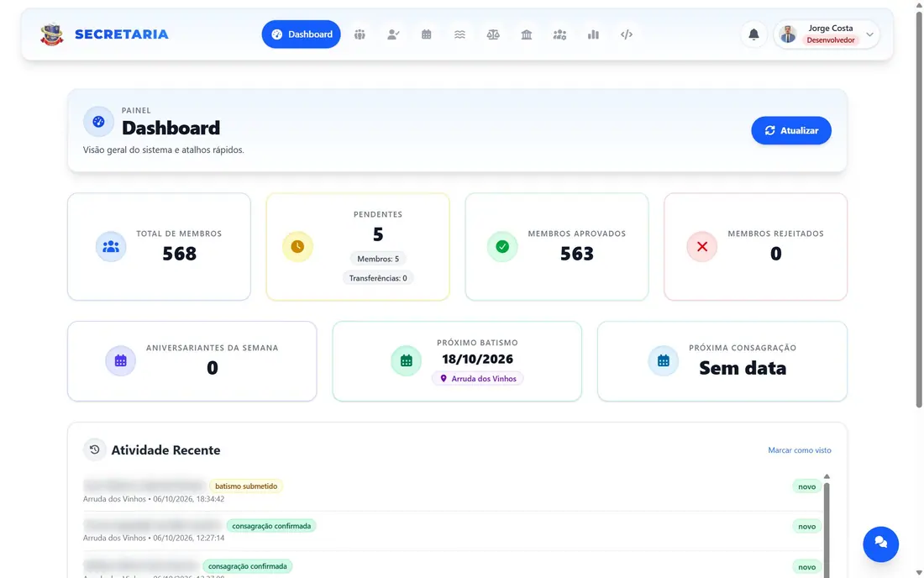Click the Atualizar refresh button

[790, 130]
